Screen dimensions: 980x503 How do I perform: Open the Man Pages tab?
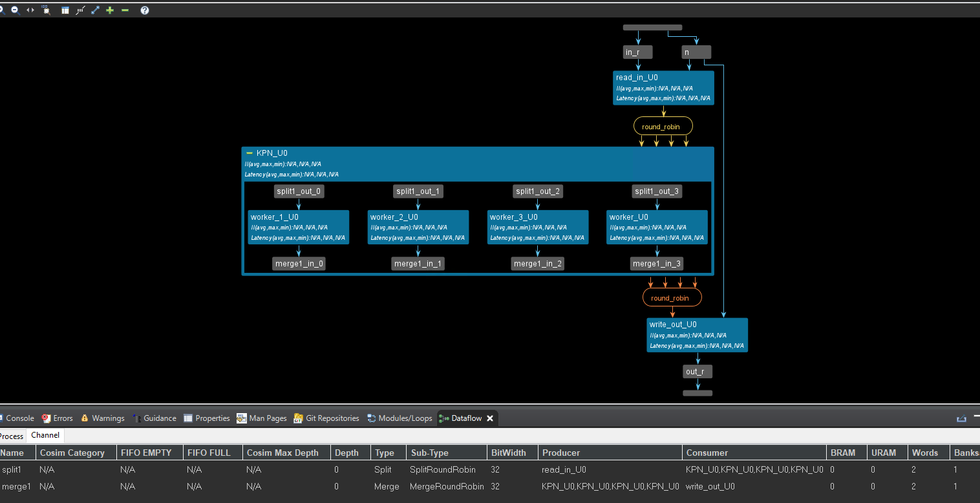pyautogui.click(x=262, y=418)
